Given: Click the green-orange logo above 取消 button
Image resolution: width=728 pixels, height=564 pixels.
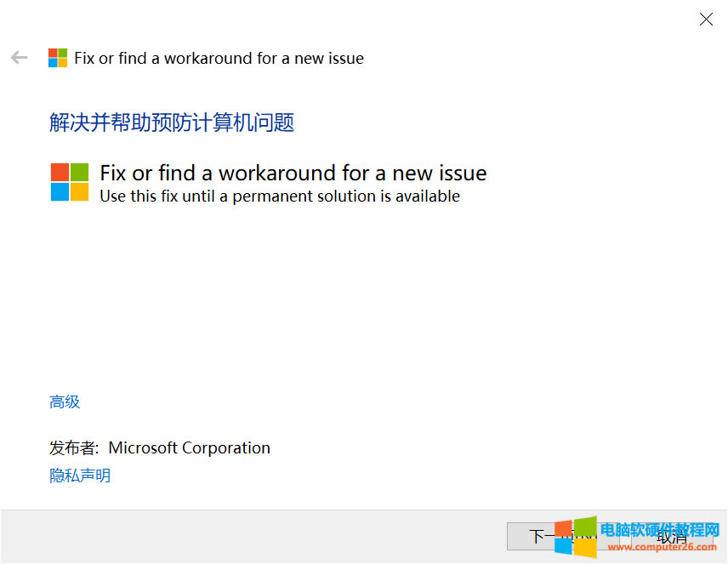Looking at the screenshot, I should (575, 538).
